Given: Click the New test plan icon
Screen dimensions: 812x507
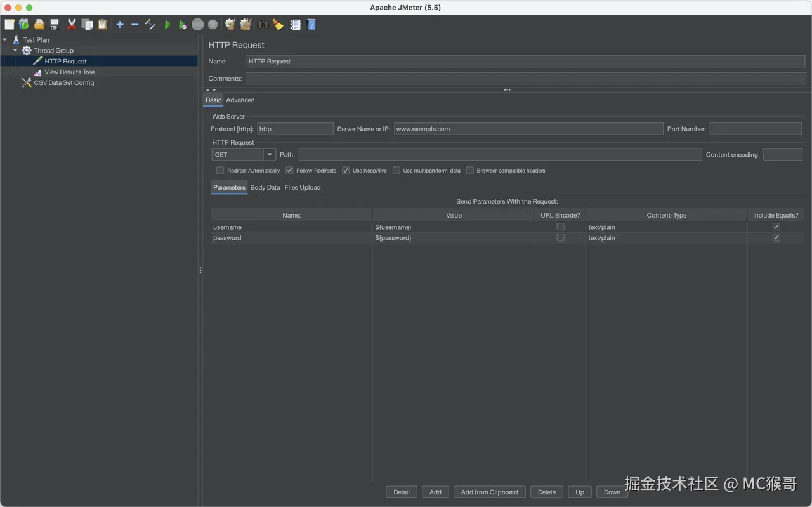Looking at the screenshot, I should [10, 25].
